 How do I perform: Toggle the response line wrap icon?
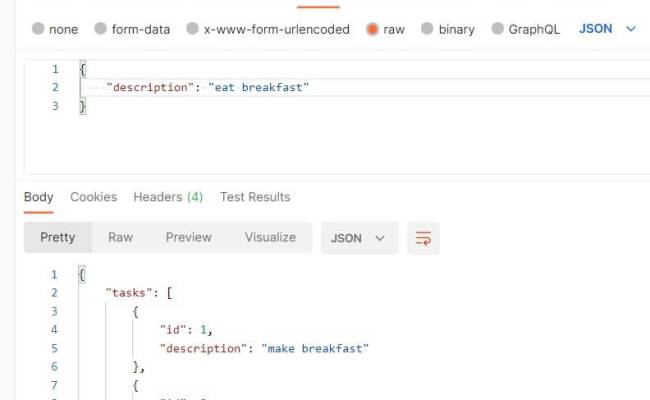(423, 238)
